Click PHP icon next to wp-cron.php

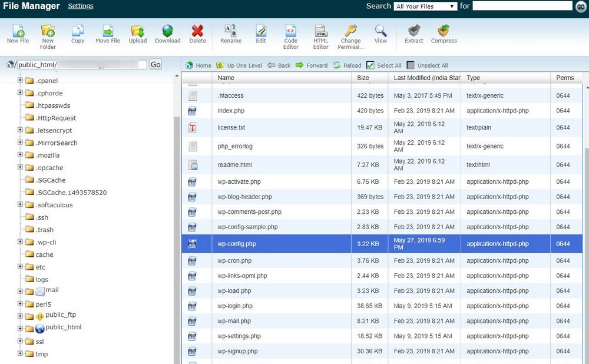192,261
